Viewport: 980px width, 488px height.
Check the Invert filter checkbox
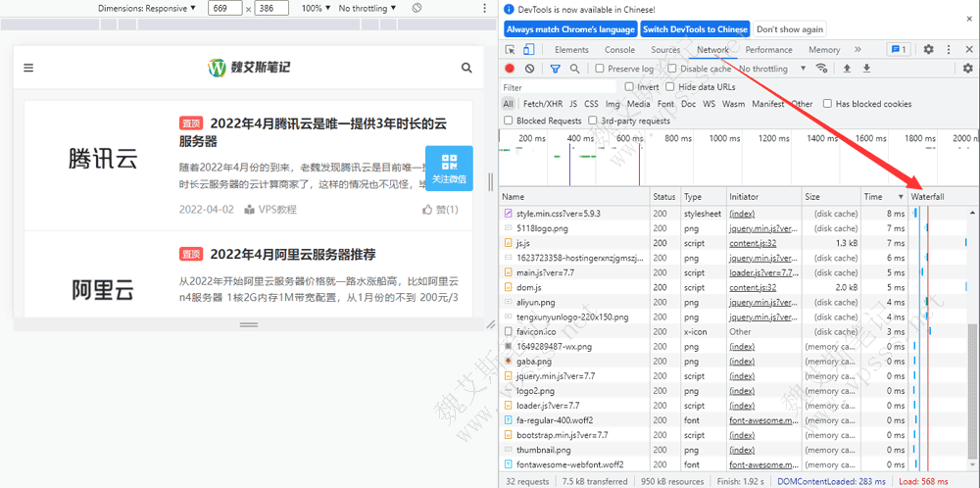point(629,87)
